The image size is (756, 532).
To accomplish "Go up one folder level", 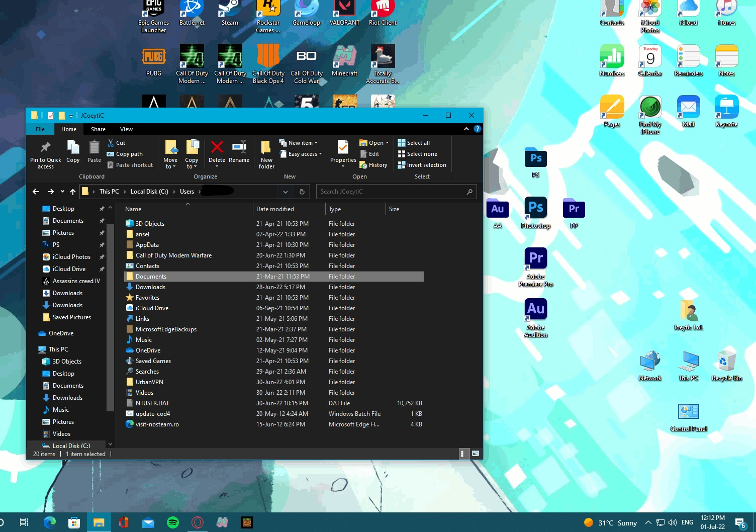I will 73,192.
